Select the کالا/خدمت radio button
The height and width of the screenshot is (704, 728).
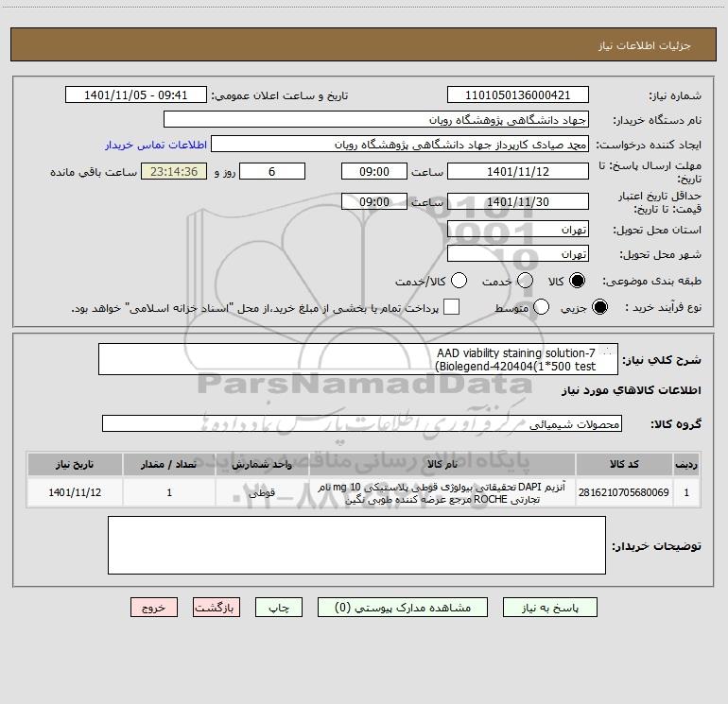point(459,282)
